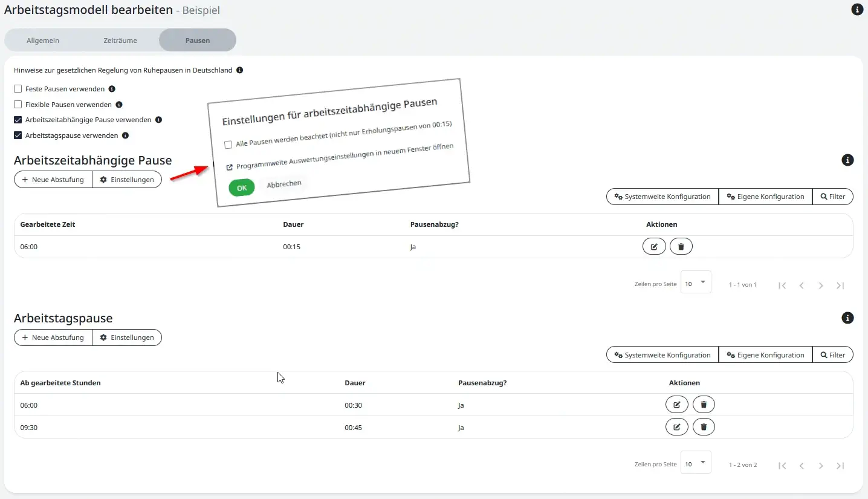Delete the 00:30 Arbeitstagspause row
Viewport: 868px width, 499px height.
click(x=703, y=405)
